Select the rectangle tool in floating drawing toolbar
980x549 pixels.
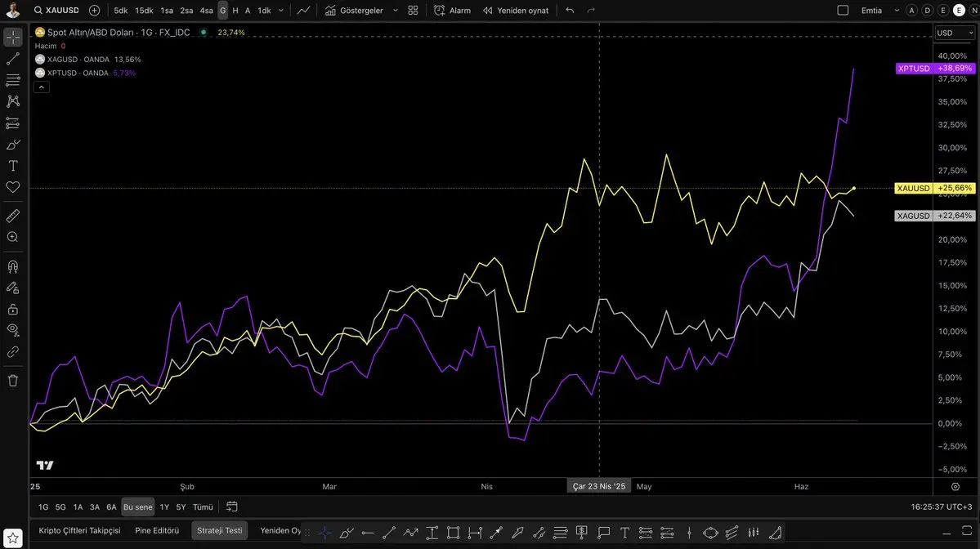(453, 533)
